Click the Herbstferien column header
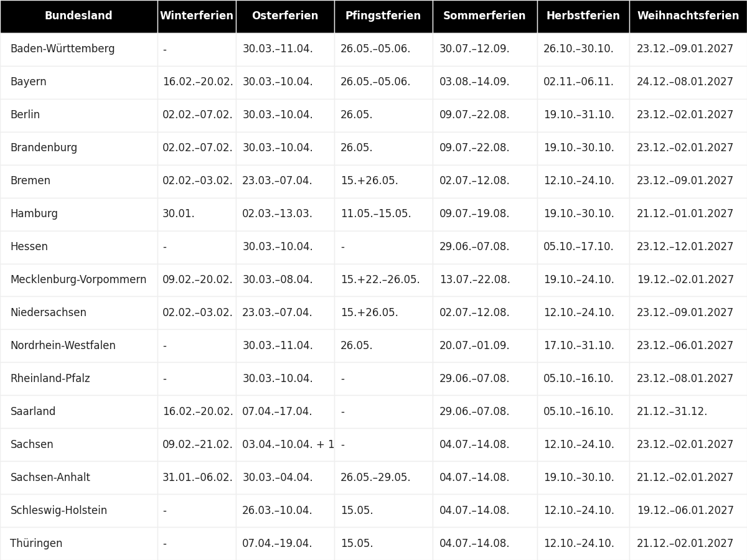747x560 pixels. tap(583, 16)
